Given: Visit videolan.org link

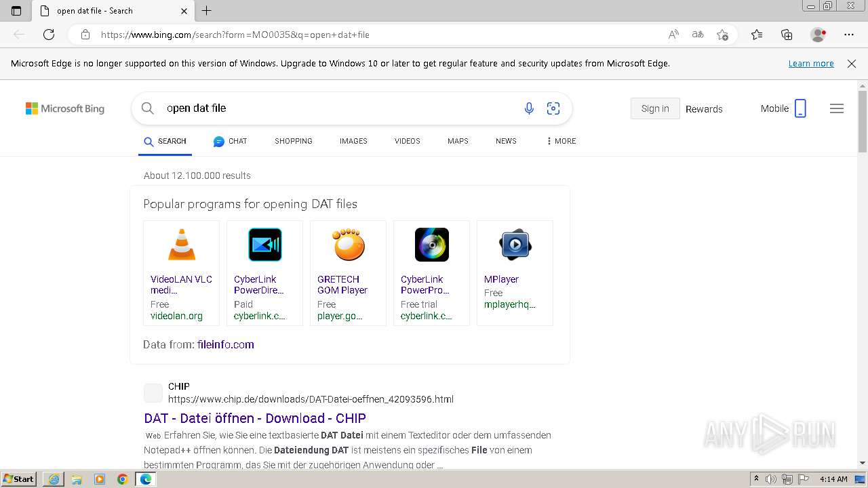Looking at the screenshot, I should [176, 316].
